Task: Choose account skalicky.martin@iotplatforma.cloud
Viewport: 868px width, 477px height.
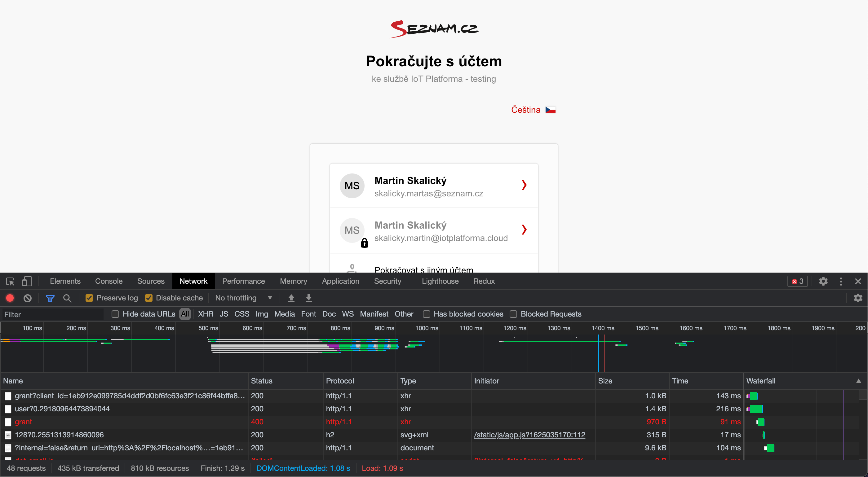Action: [434, 231]
